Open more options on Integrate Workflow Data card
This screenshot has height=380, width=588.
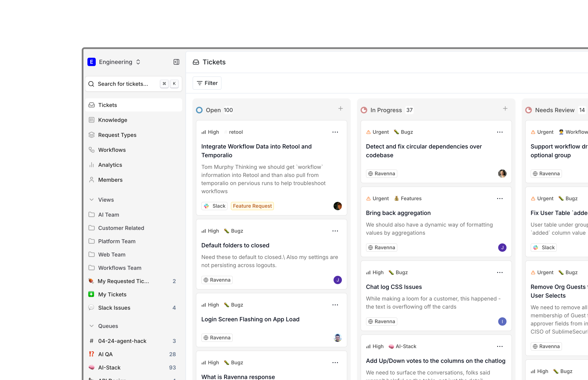(x=335, y=132)
